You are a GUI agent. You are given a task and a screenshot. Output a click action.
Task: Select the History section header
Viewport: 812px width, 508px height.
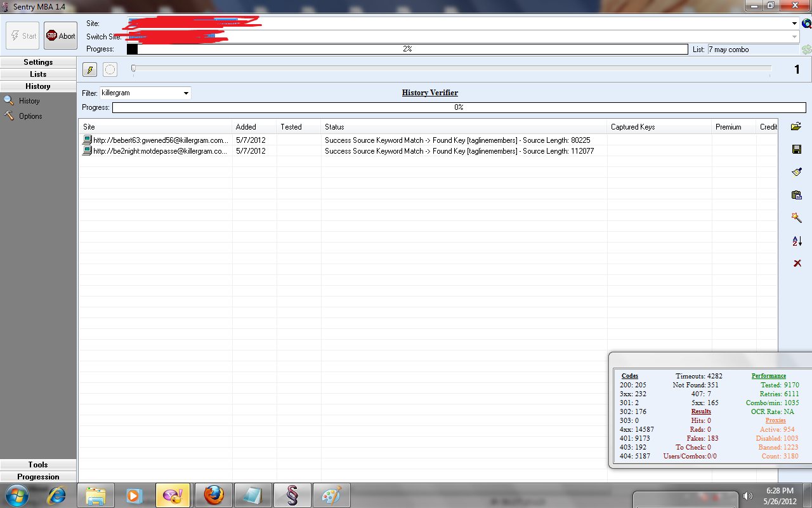38,86
